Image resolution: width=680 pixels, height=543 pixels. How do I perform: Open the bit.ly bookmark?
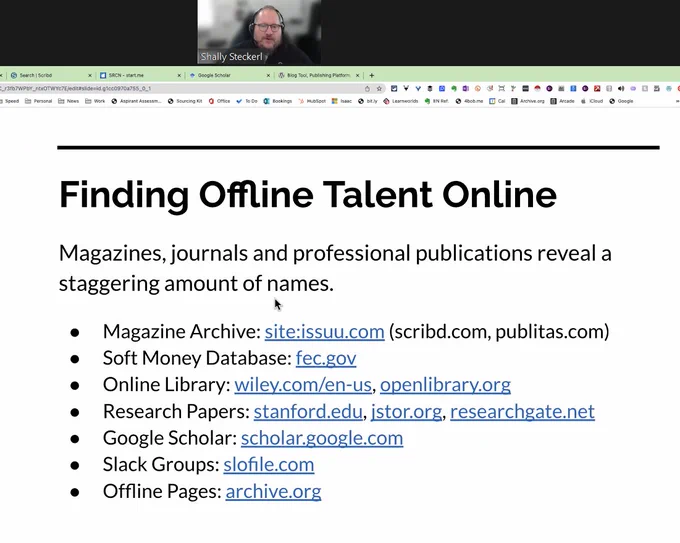click(x=368, y=101)
